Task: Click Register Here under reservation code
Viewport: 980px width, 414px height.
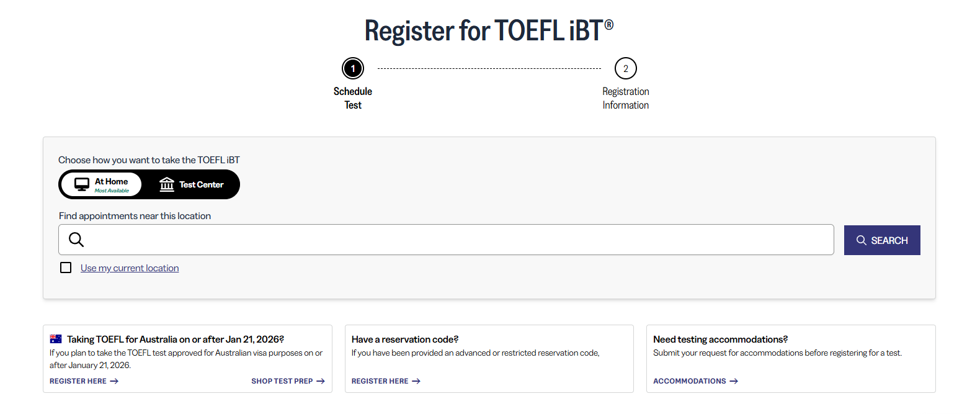Action: [x=380, y=381]
